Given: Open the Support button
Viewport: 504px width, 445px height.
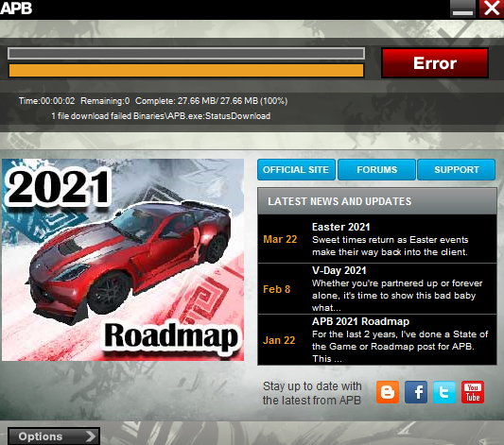Looking at the screenshot, I should [457, 169].
